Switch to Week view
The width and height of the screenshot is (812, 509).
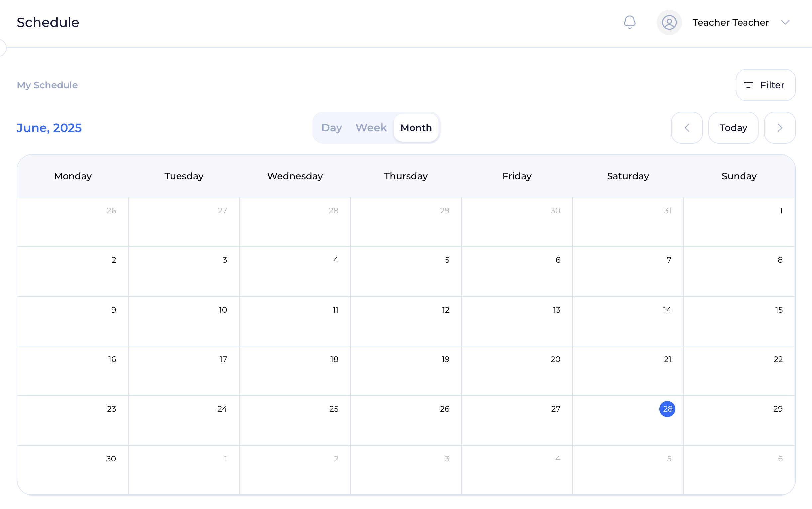[x=371, y=128]
